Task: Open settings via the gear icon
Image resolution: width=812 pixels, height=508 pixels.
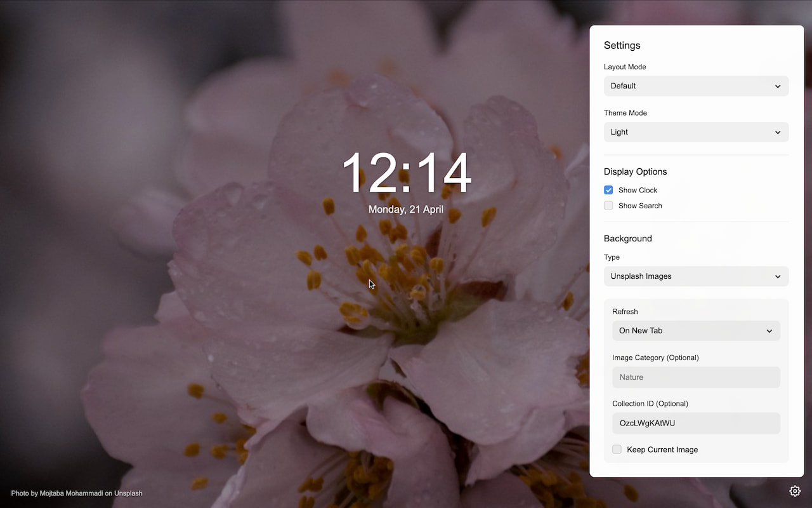Action: point(795,491)
